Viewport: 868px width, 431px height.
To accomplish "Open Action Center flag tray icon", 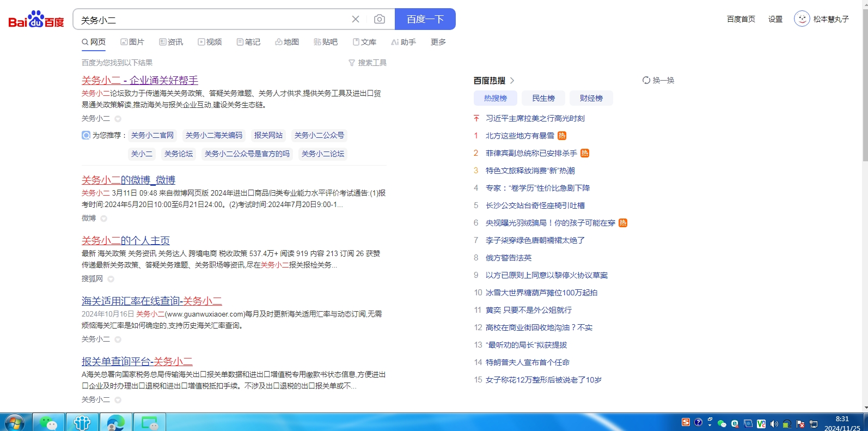I will [x=800, y=423].
